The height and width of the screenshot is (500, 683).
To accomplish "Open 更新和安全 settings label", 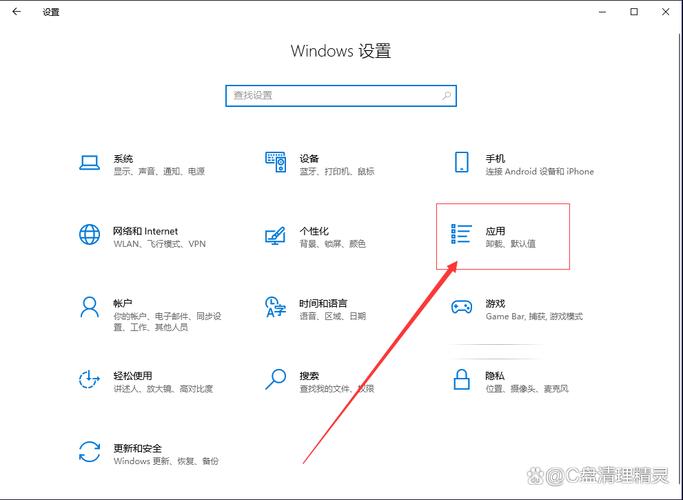I will tap(137, 448).
